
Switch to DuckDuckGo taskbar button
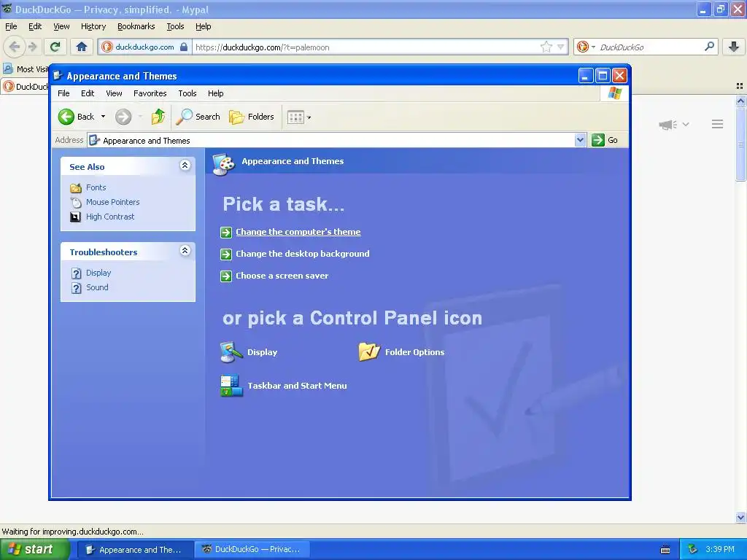(252, 550)
